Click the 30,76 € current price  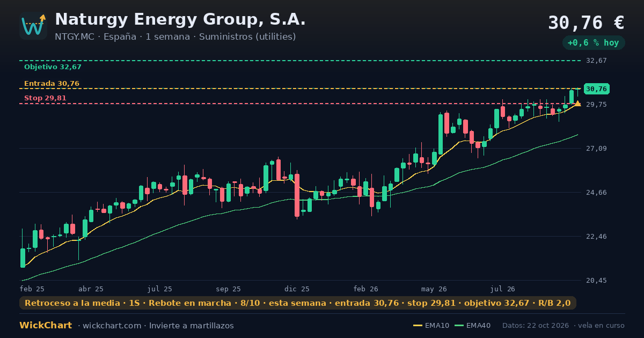click(586, 23)
